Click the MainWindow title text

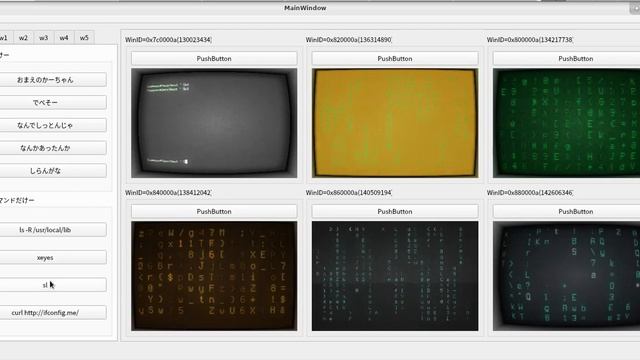click(x=305, y=8)
